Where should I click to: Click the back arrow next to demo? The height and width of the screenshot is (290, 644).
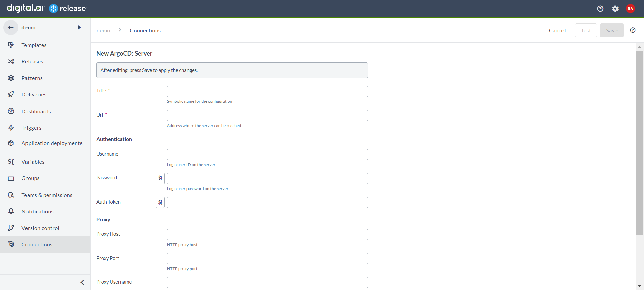11,27
